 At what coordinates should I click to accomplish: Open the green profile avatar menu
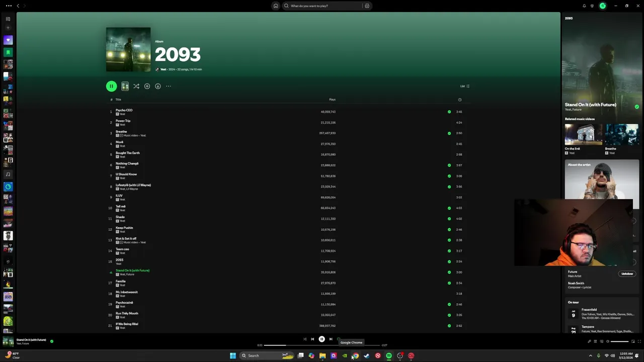(602, 6)
